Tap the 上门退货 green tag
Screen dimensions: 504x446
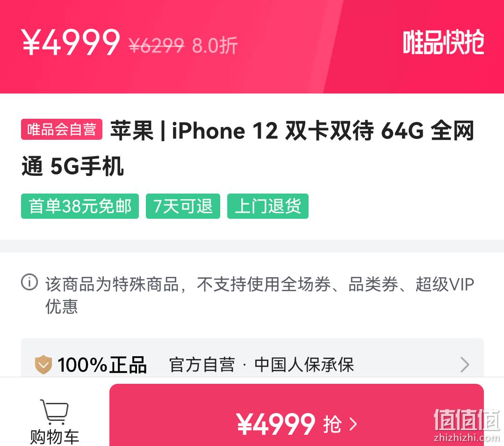[268, 206]
